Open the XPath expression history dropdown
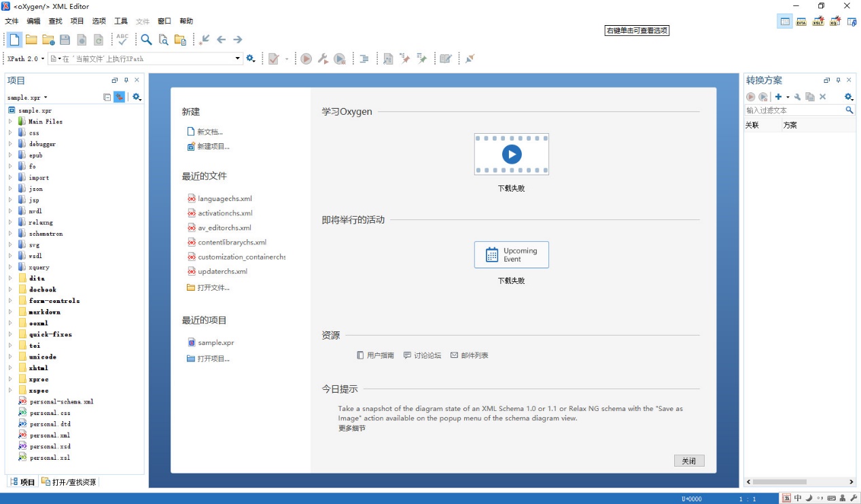This screenshot has height=504, width=861. tap(239, 59)
